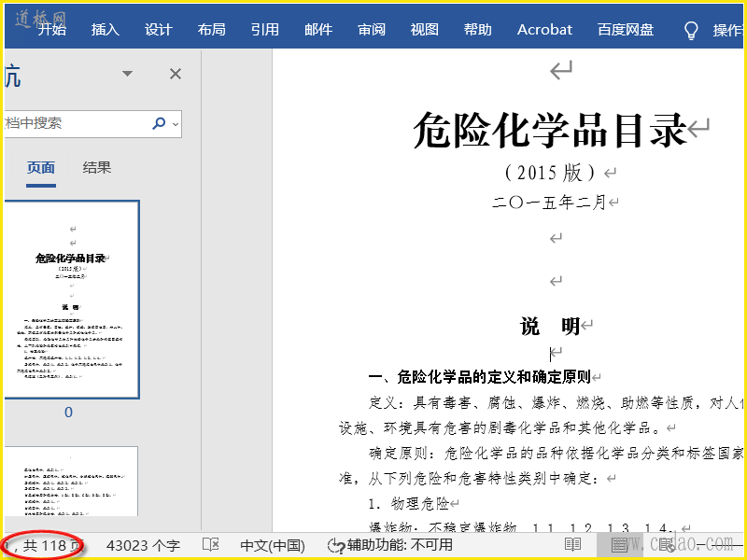Switch to Read Mode view icon

[x=572, y=545]
